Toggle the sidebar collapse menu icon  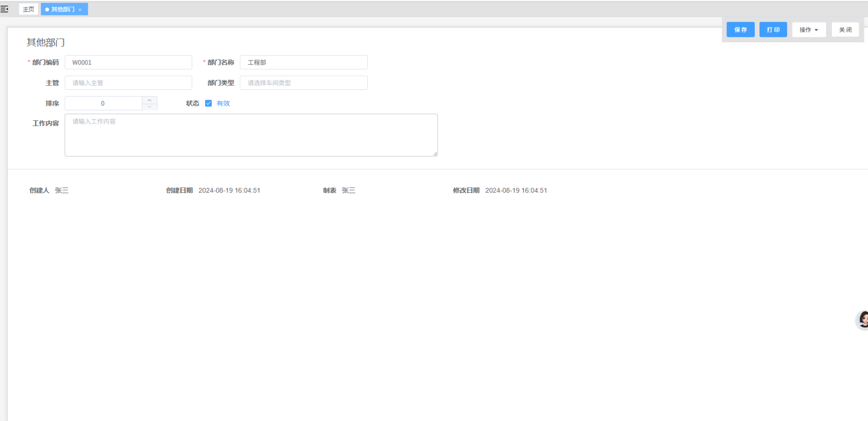pos(5,9)
